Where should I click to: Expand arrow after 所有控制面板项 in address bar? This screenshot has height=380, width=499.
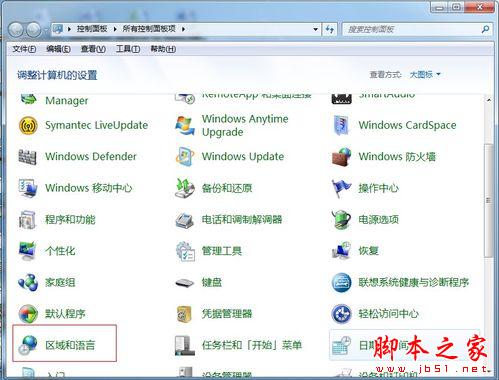click(x=183, y=29)
